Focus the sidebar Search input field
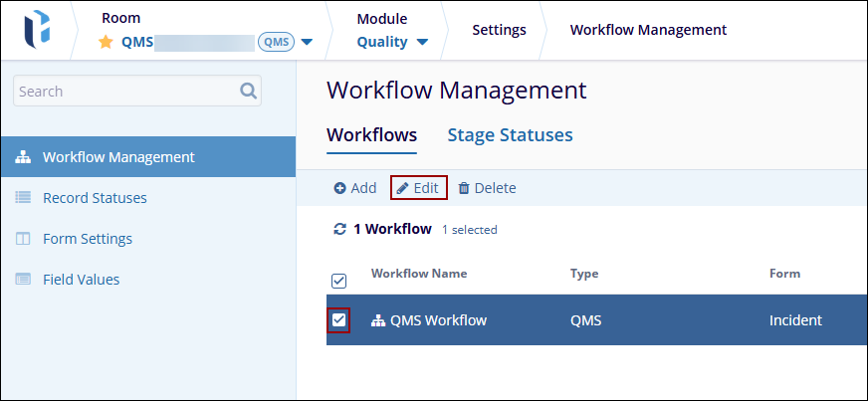This screenshot has width=868, height=401. [x=124, y=92]
